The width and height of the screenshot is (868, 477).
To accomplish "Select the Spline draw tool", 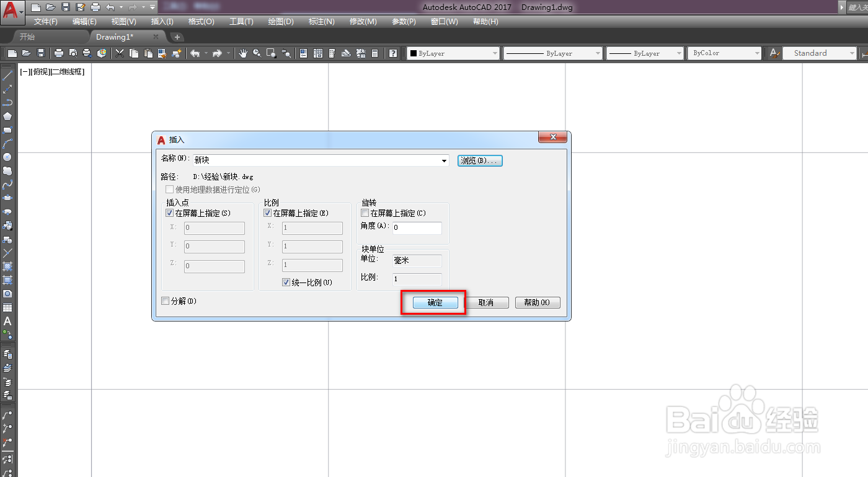I will [7, 184].
